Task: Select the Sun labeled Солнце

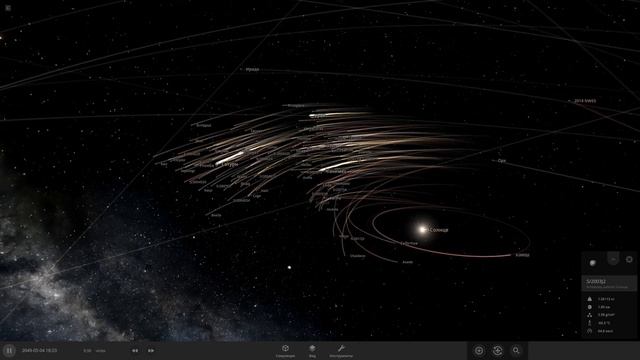Action: point(439,230)
